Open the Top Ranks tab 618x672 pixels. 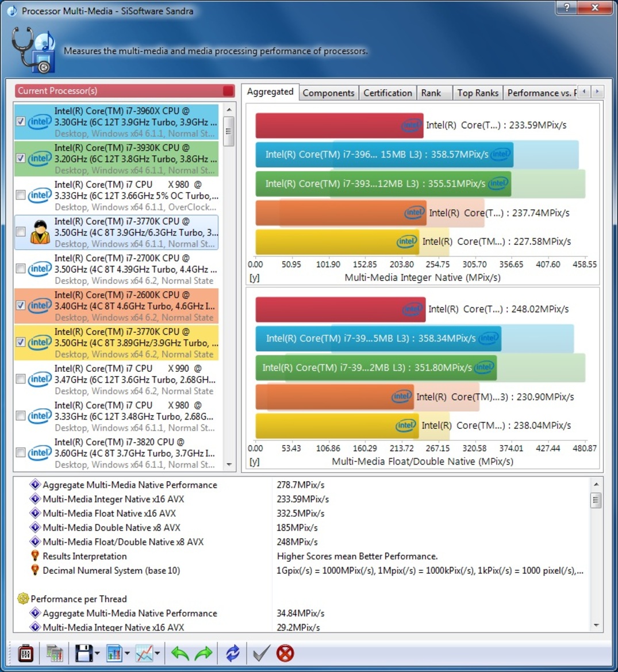(478, 93)
